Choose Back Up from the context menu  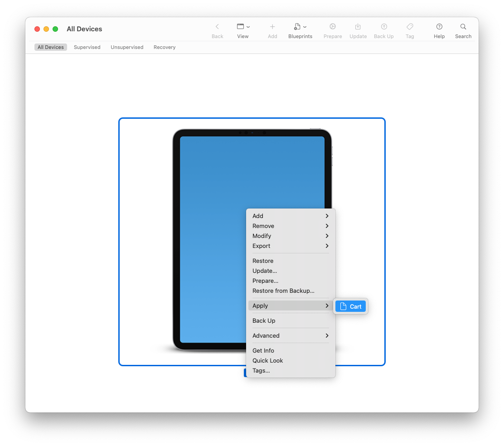click(x=290, y=321)
